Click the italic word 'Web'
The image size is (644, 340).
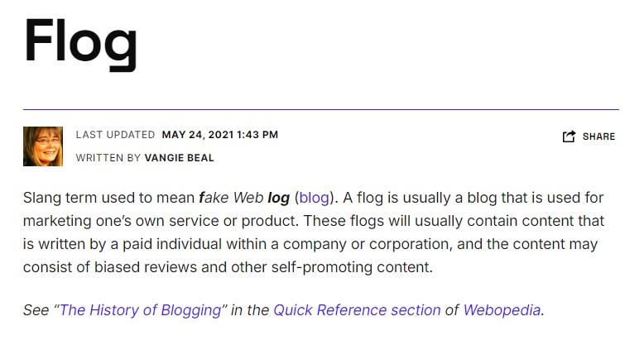(x=248, y=198)
